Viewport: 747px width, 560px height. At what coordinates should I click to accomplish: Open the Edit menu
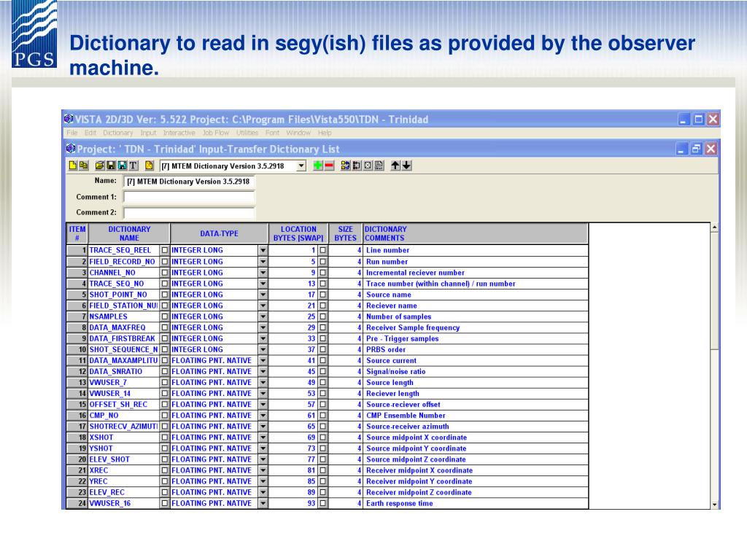point(90,133)
